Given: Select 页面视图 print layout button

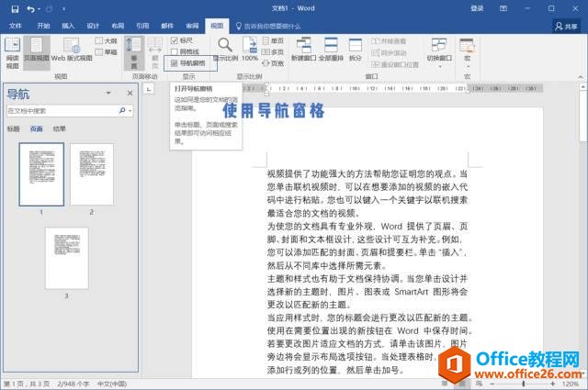Looking at the screenshot, I should (36, 51).
